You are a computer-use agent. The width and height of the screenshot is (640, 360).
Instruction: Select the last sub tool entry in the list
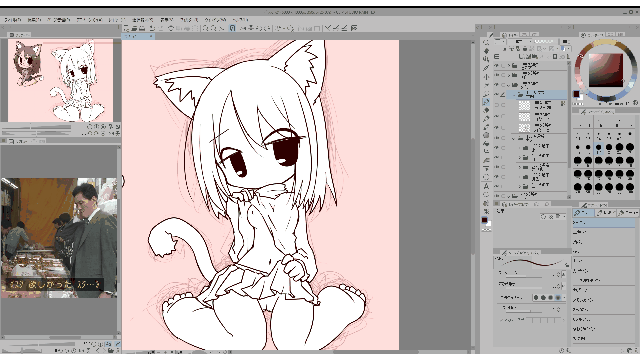point(604,338)
